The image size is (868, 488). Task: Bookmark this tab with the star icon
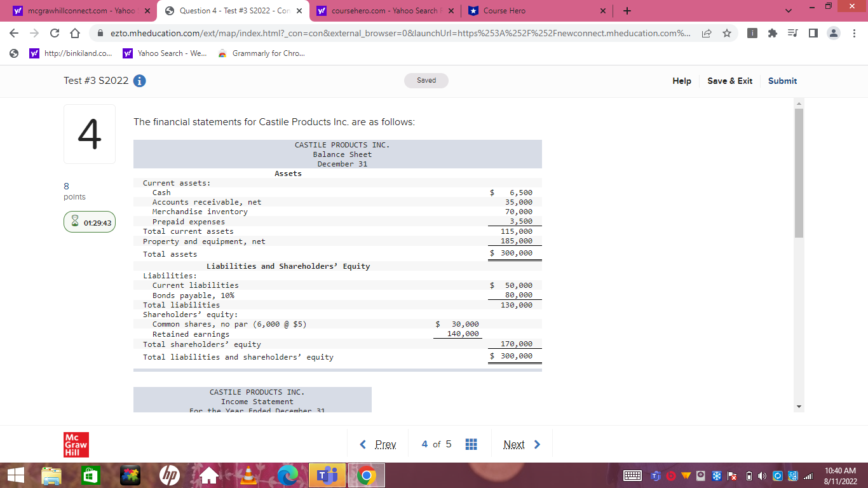coord(726,33)
